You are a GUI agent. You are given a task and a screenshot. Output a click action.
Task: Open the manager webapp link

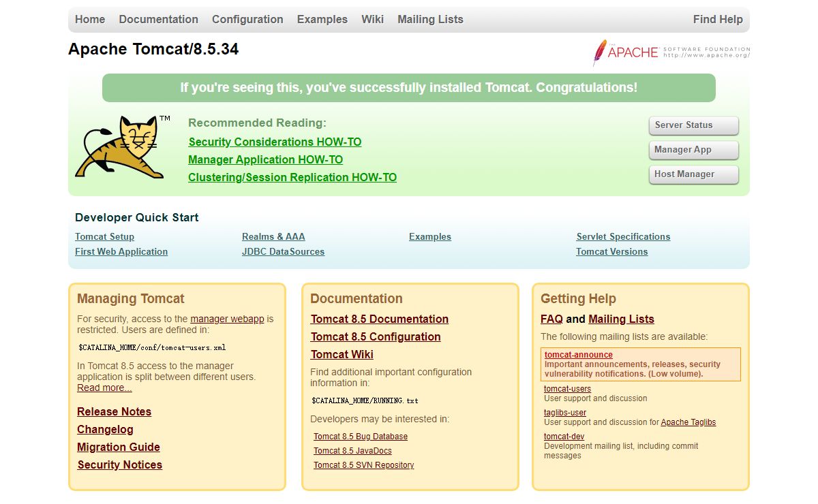(x=227, y=319)
